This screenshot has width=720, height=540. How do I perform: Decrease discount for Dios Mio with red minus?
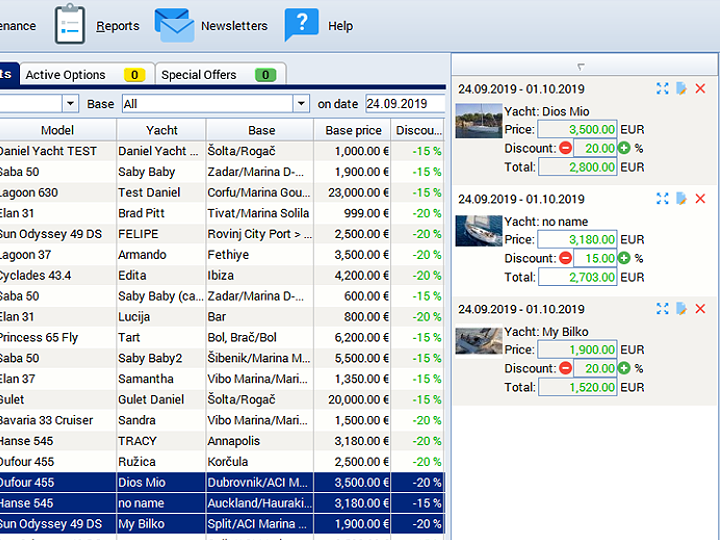565,148
